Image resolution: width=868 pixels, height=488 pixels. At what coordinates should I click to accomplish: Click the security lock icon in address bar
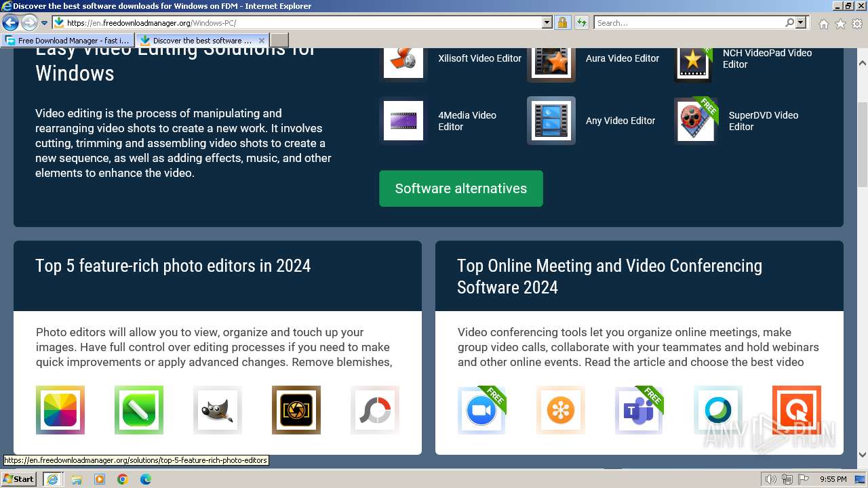pyautogui.click(x=562, y=23)
